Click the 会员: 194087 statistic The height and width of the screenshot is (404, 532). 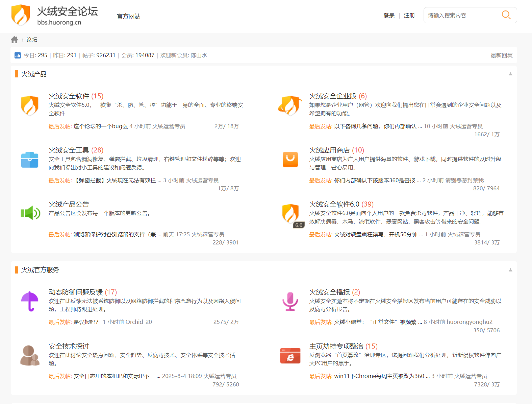[138, 55]
